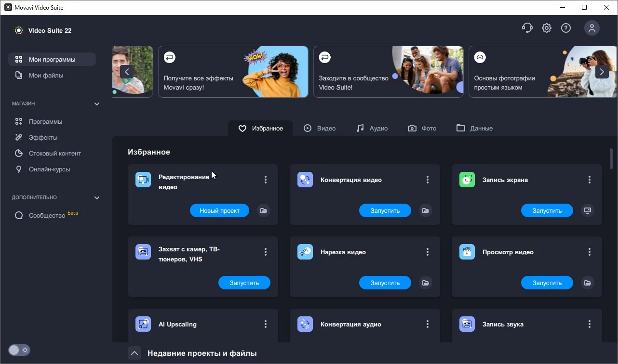Screen dimensions: 618x364
Task: Toggle the light/dark theme switch
Action: 19,350
